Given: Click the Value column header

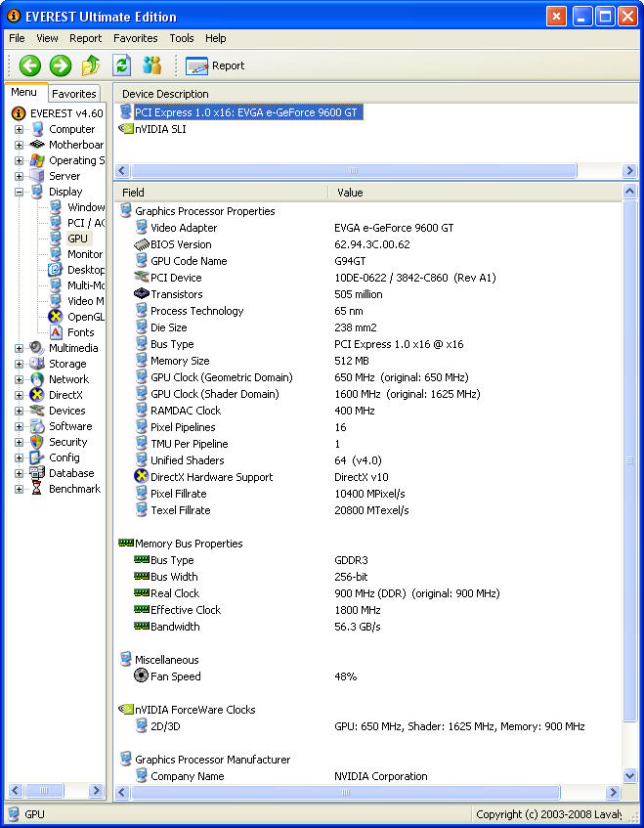Looking at the screenshot, I should [x=475, y=193].
